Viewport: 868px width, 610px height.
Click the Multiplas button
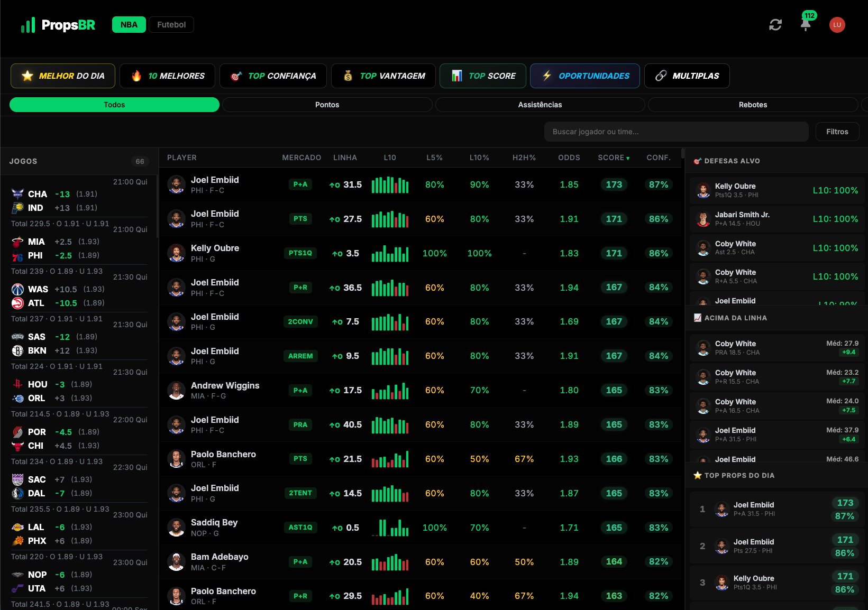tap(687, 76)
